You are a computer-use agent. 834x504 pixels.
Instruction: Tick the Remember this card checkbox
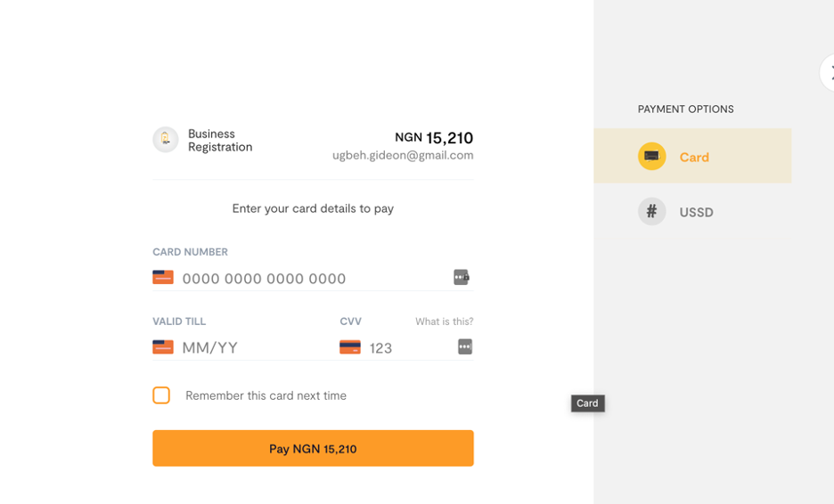tap(161, 395)
